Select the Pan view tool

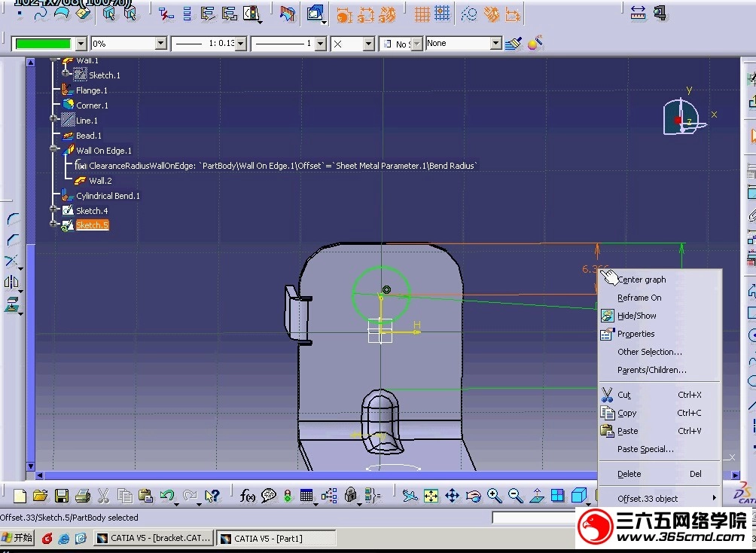[x=452, y=496]
